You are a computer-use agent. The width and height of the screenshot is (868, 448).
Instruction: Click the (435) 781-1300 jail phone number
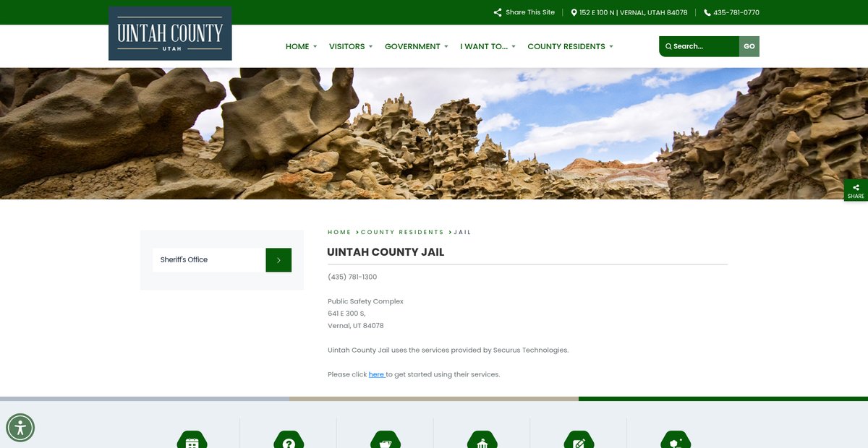[352, 277]
